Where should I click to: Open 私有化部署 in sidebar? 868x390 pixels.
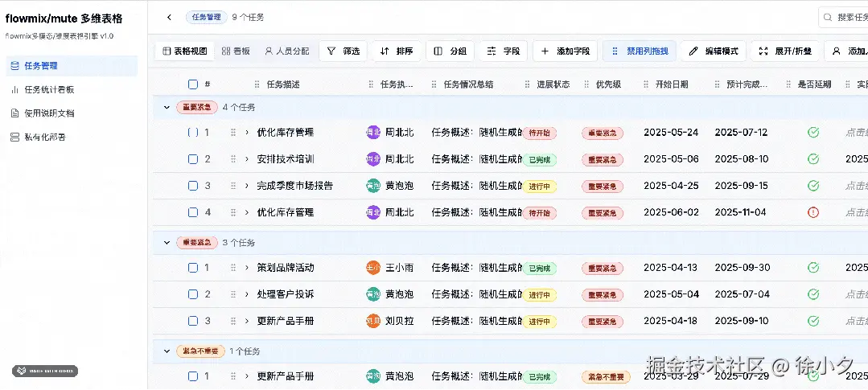(x=72, y=138)
